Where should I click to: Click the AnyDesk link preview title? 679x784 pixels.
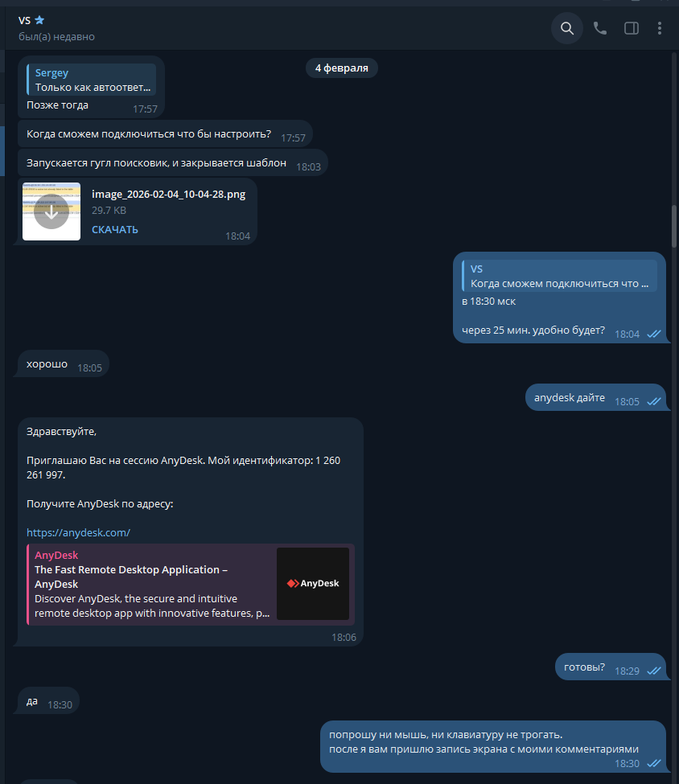click(131, 577)
